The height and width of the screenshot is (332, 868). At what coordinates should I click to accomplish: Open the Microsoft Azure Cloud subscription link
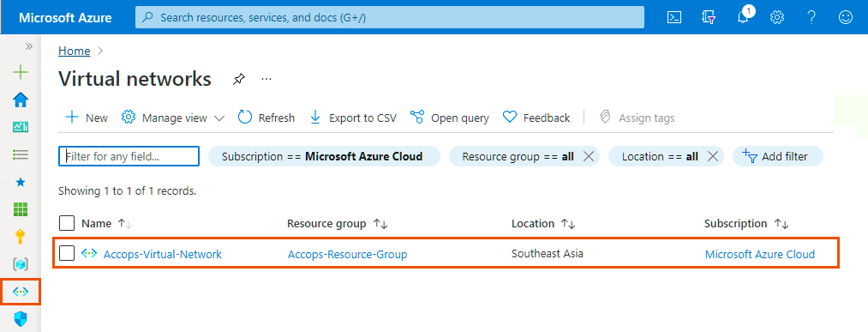(x=759, y=255)
